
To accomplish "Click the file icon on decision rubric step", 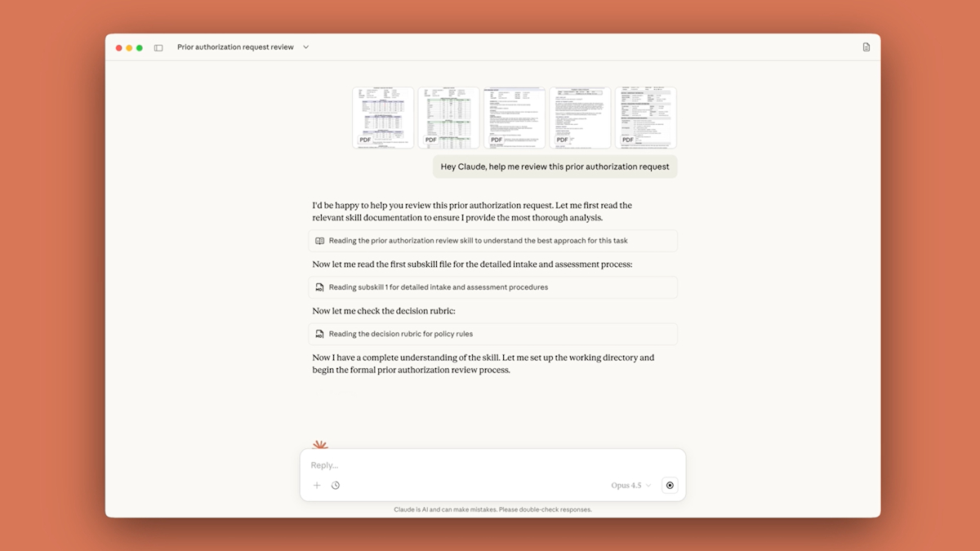I will [320, 334].
